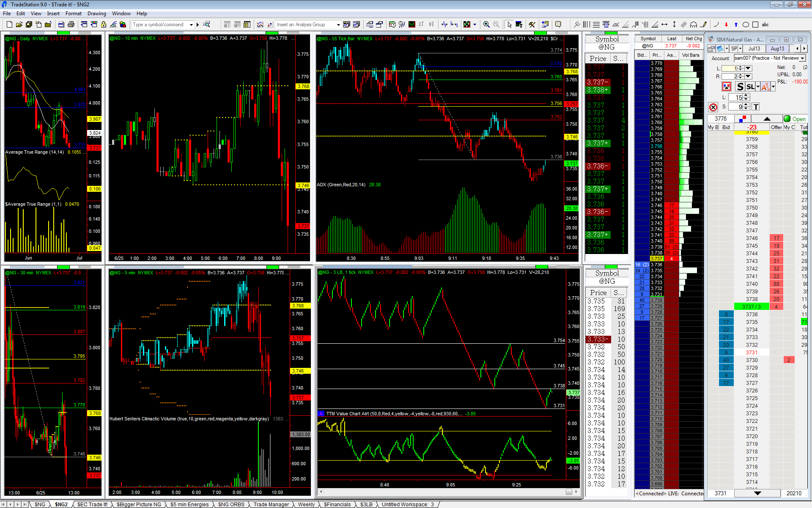Adjust the S 9 spinner arrows
Viewport: 812px width, 508px height.
tap(746, 107)
